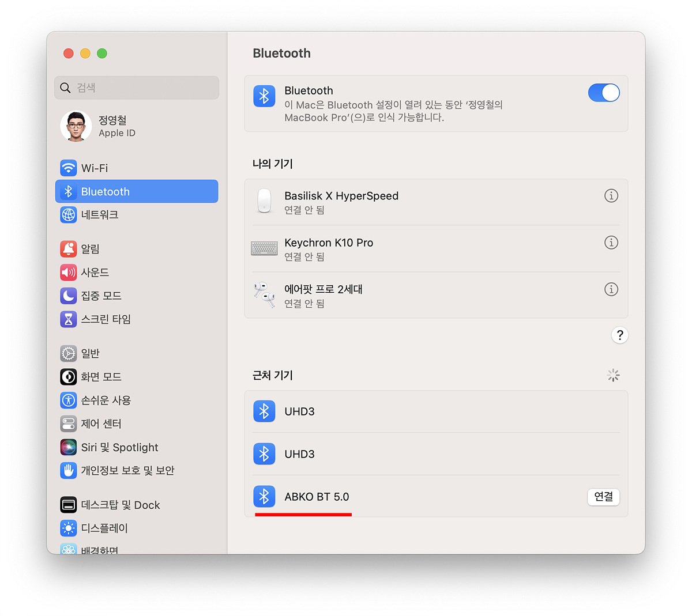Turn off the Bluetooth switch
Screen dimensions: 692x616
pos(604,93)
